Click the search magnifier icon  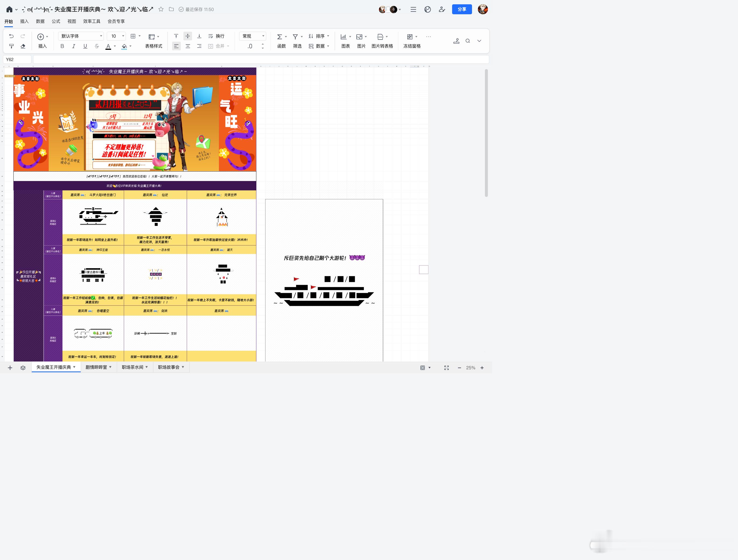[x=468, y=41]
